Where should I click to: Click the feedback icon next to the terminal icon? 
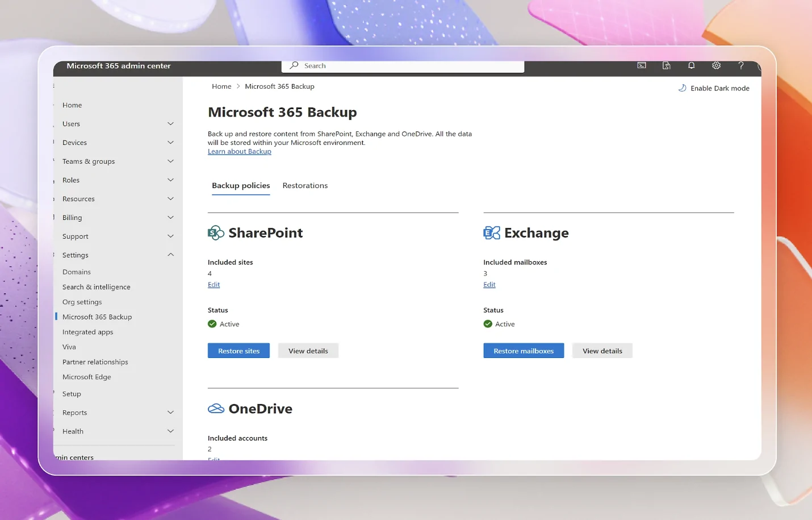[666, 65]
